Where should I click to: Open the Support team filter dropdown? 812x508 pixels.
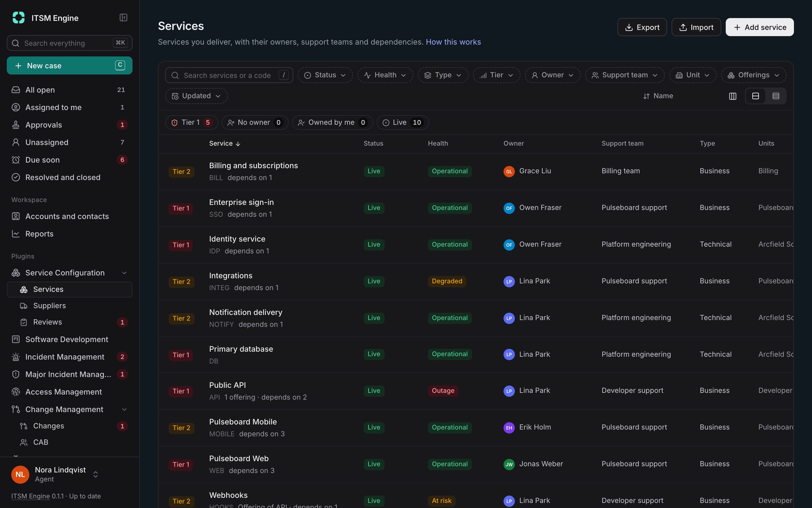(x=625, y=75)
